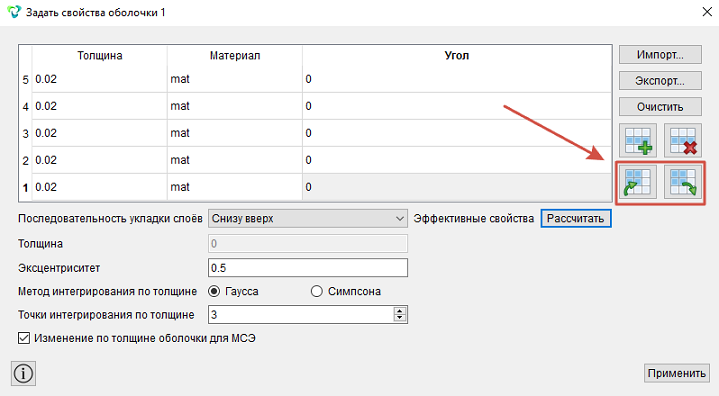Click the Импорт... button

(660, 55)
